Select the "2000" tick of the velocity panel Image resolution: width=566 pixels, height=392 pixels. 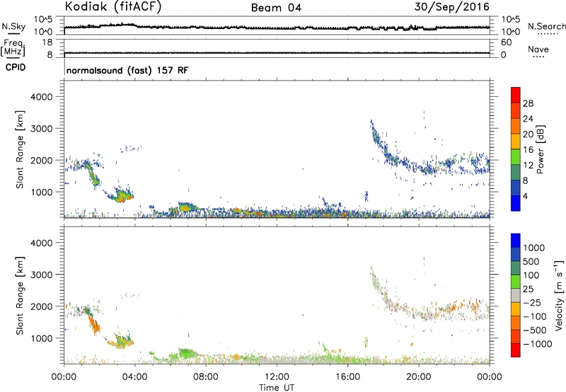point(42,306)
